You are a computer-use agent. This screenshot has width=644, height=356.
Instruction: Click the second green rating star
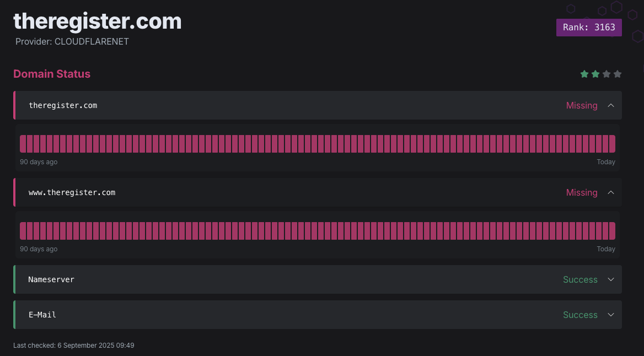(595, 74)
